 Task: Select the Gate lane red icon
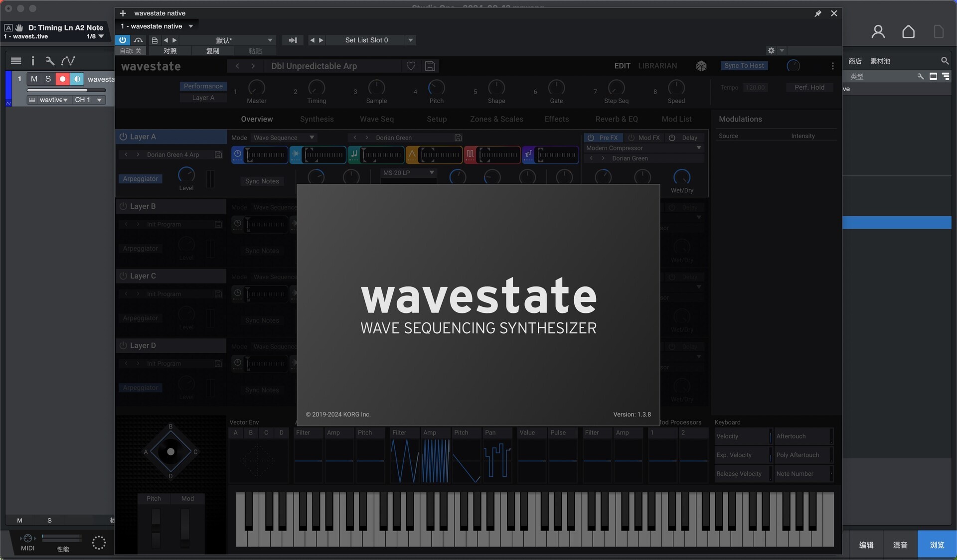click(470, 154)
